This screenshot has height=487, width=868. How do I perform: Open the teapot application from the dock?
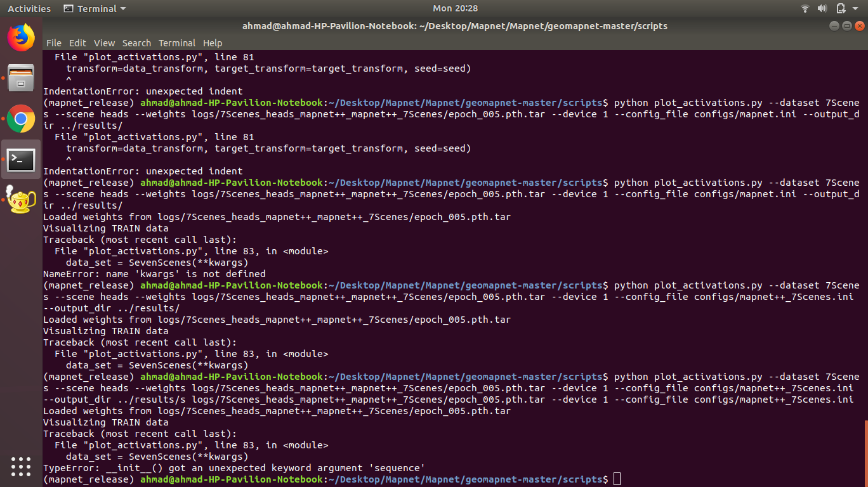click(21, 202)
